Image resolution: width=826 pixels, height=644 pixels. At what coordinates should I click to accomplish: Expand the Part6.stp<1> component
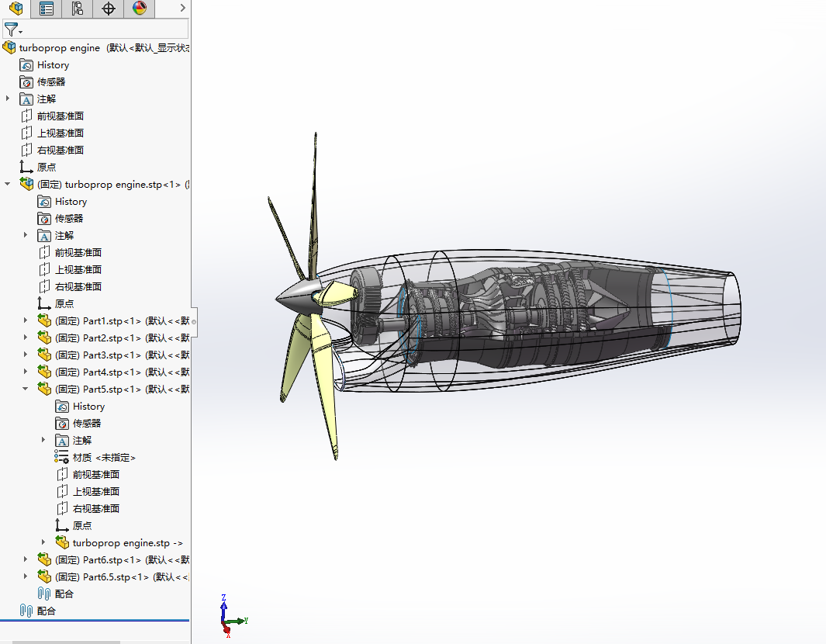click(x=26, y=559)
